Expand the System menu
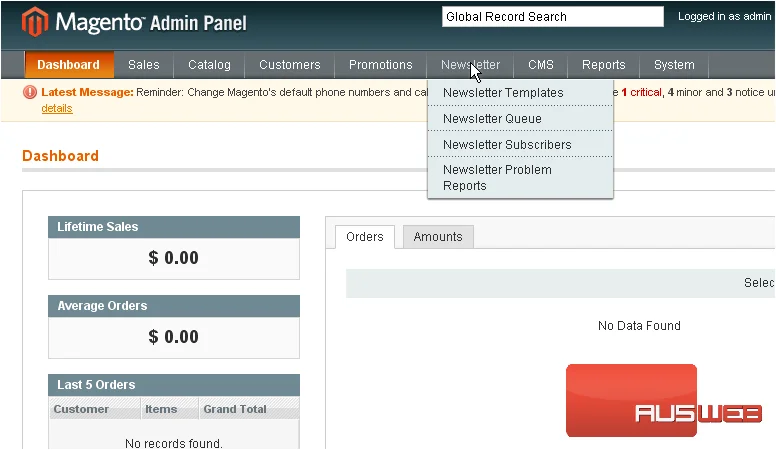Viewport: 776px width, 450px height. (674, 65)
